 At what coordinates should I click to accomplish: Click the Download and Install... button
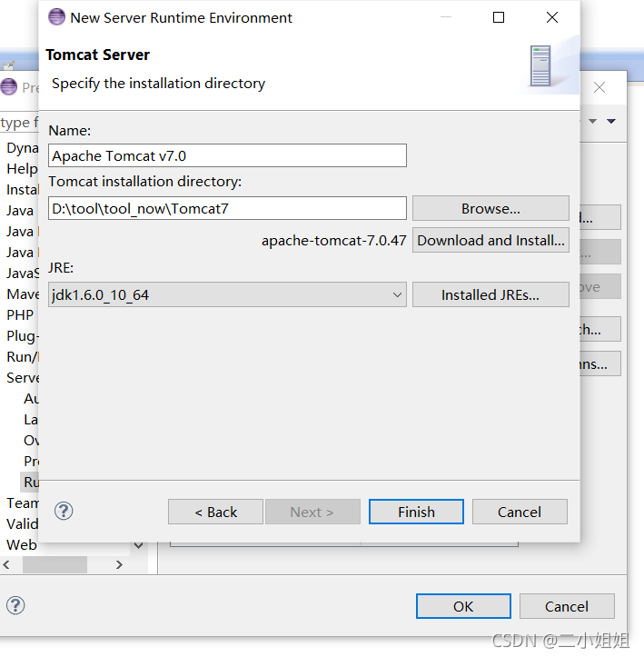490,240
